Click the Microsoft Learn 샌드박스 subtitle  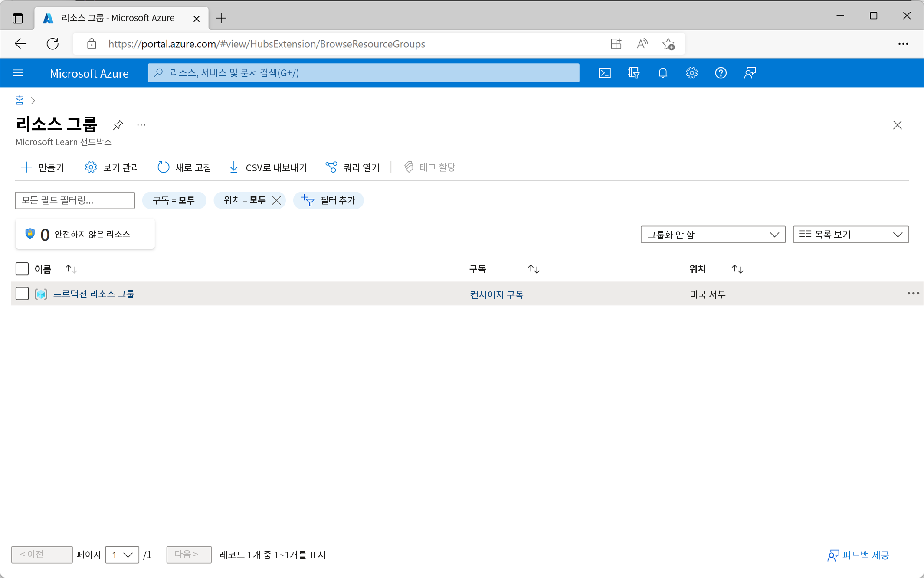pos(64,142)
